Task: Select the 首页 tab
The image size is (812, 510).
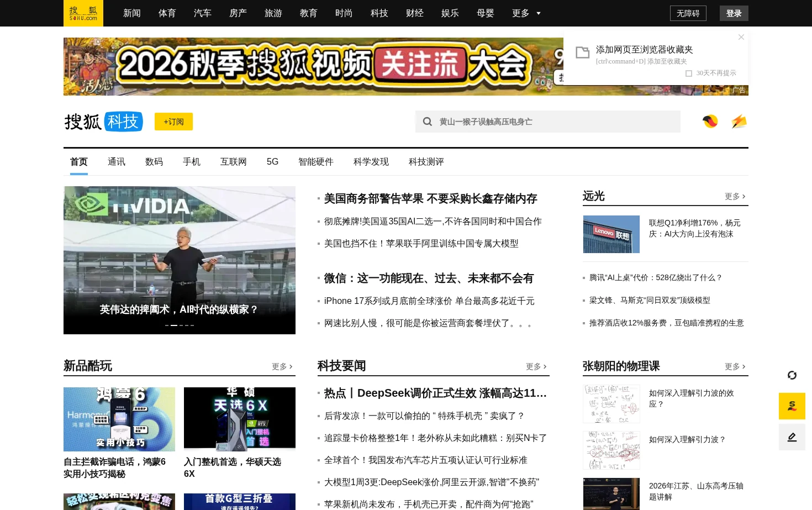Action: click(79, 162)
